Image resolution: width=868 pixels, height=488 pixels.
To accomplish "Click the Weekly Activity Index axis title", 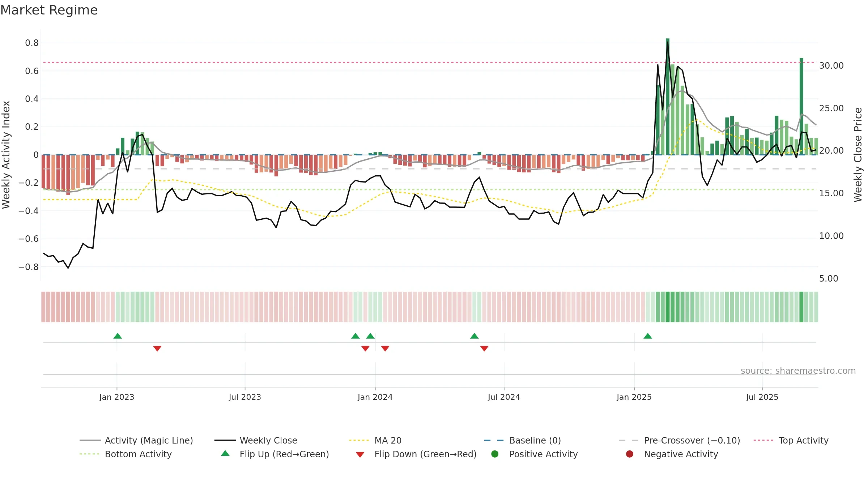I will click(6, 155).
